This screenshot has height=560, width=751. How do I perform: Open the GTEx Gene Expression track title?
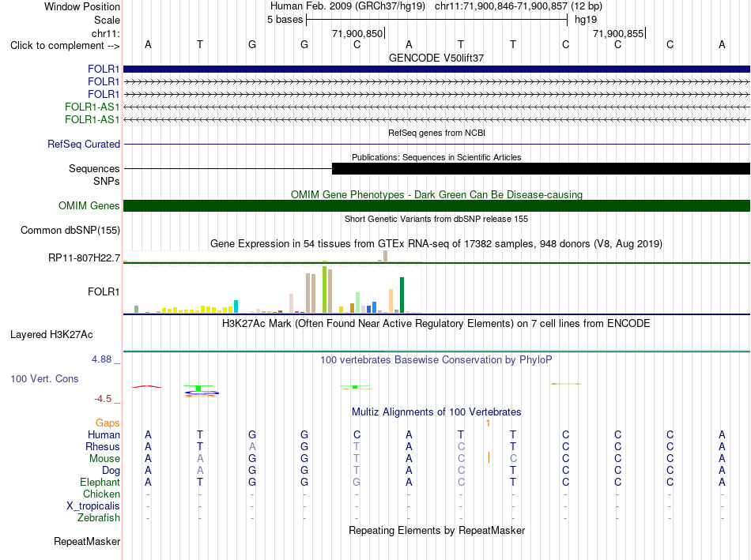436,243
